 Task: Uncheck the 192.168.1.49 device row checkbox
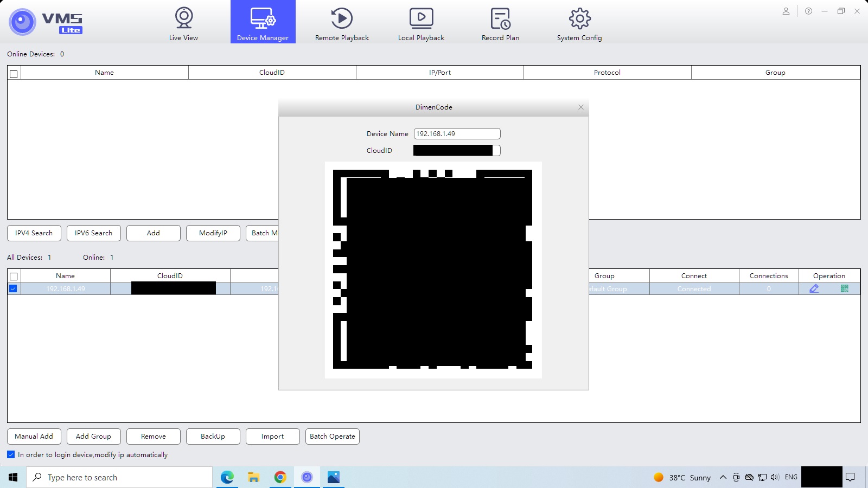(x=14, y=289)
